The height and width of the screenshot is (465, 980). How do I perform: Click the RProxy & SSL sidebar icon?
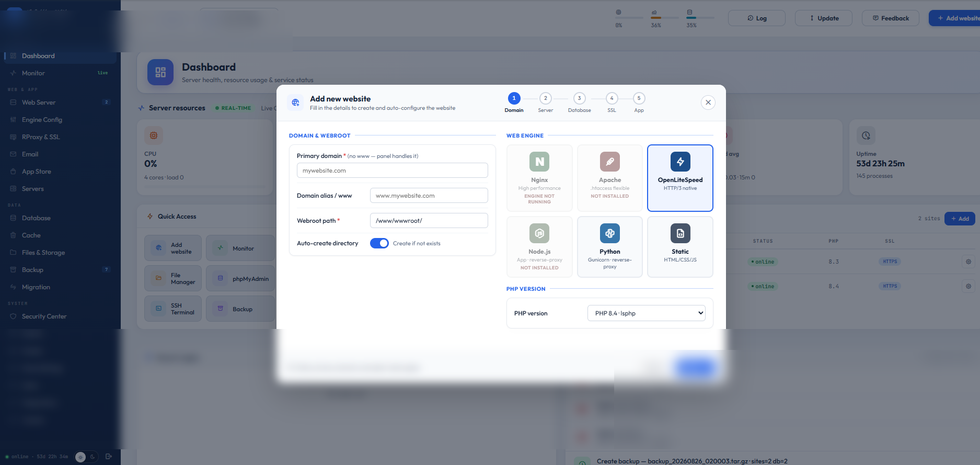point(13,137)
